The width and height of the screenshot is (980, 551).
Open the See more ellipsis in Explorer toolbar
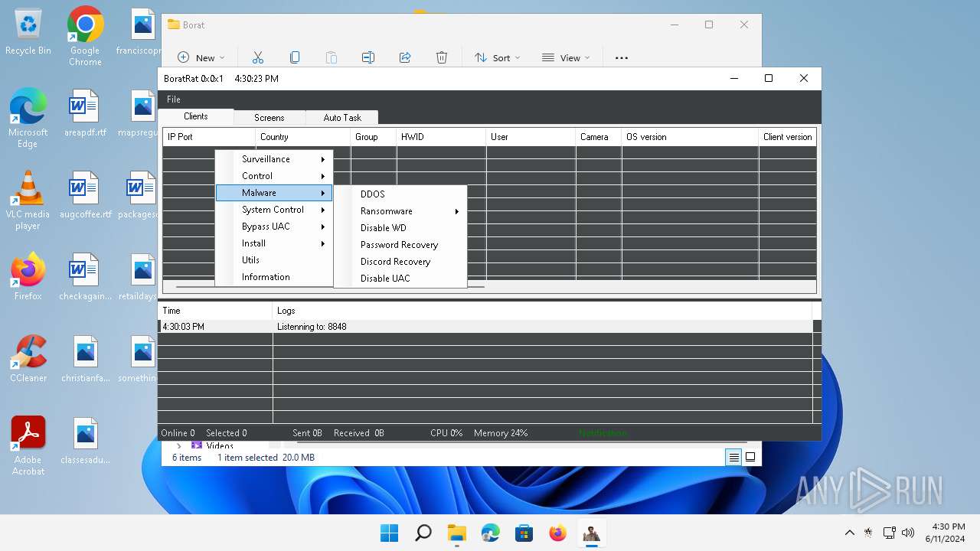[x=622, y=57]
